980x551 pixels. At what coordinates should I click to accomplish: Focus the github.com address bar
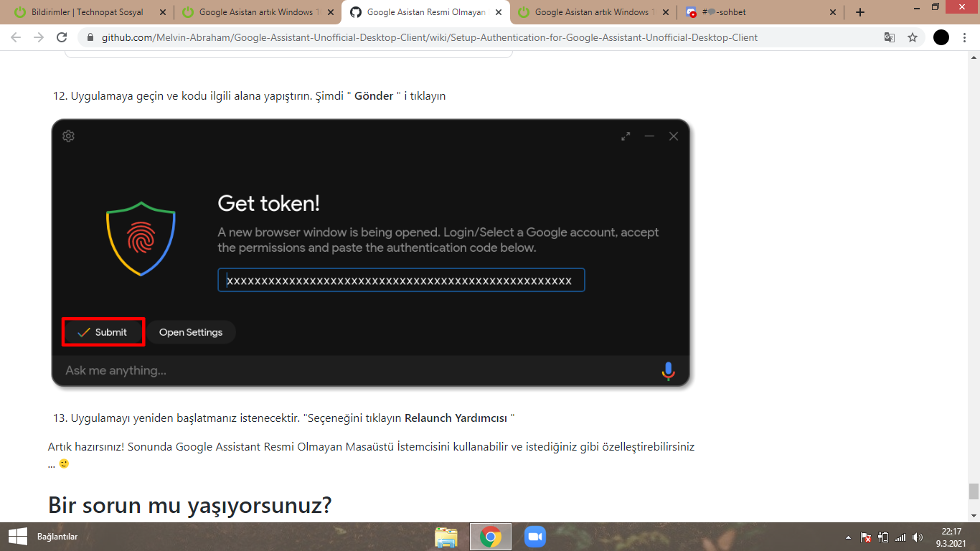pyautogui.click(x=429, y=37)
